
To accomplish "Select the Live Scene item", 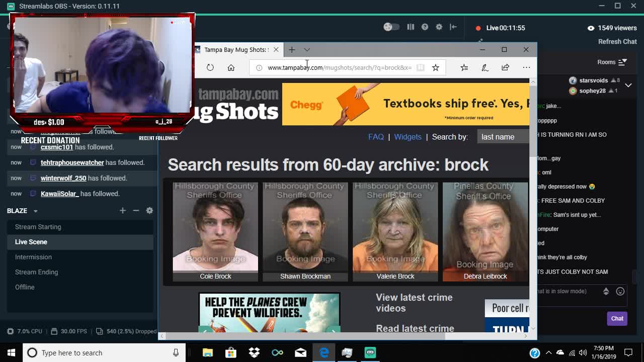I will 80,242.
